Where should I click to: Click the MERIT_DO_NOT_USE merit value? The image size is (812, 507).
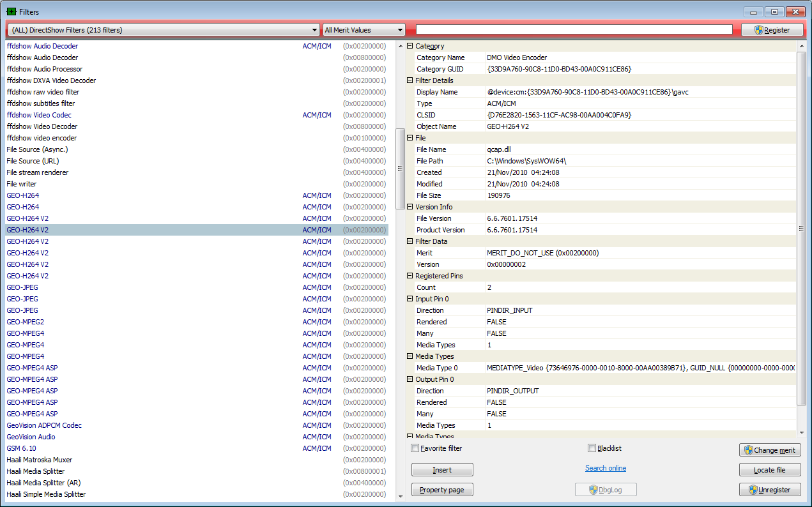[542, 253]
